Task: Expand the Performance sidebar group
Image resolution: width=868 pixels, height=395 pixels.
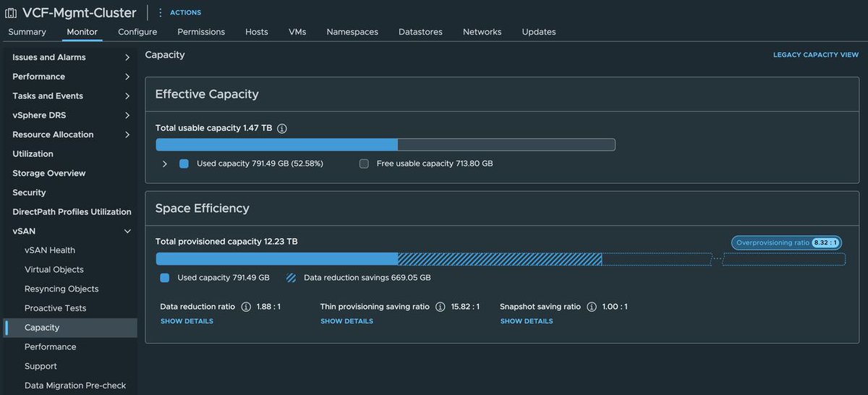Action: [x=69, y=77]
